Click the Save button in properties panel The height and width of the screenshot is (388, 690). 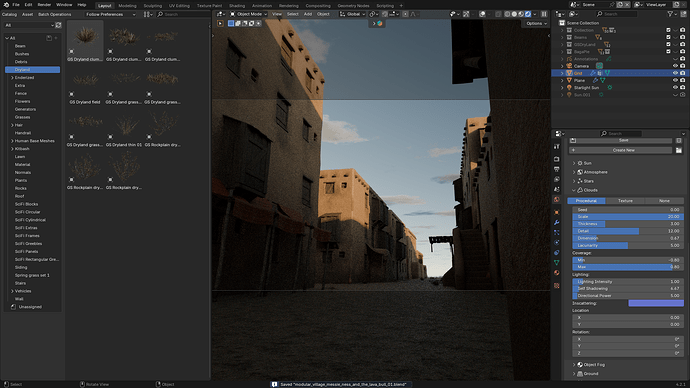coord(621,140)
